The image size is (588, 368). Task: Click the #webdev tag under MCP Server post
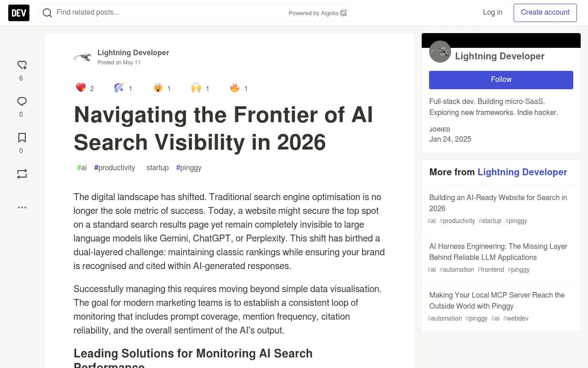(x=515, y=318)
